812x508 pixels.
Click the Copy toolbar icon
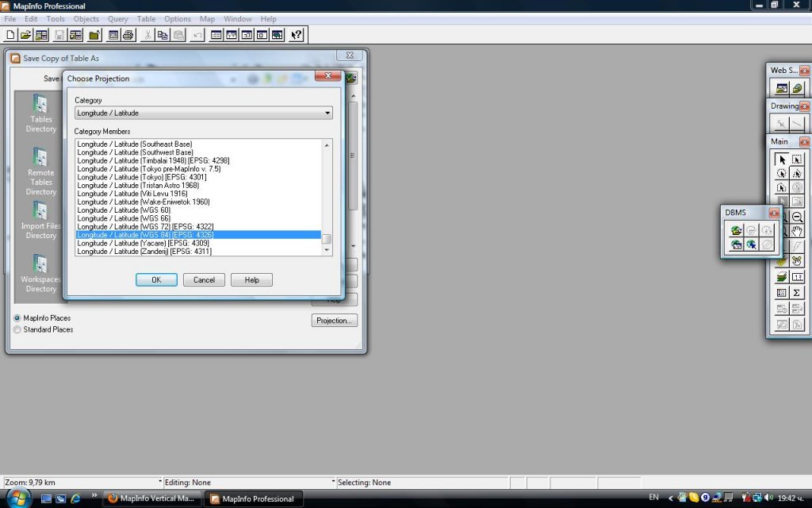[x=163, y=35]
